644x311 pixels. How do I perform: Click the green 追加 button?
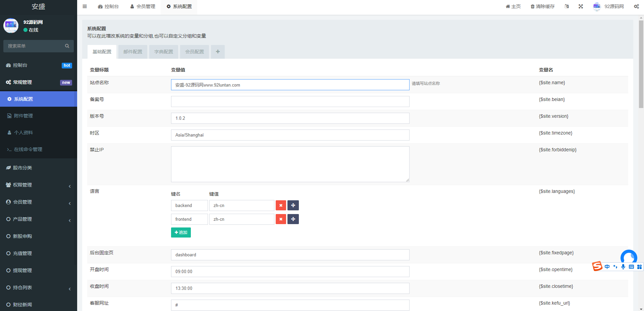[x=181, y=232]
